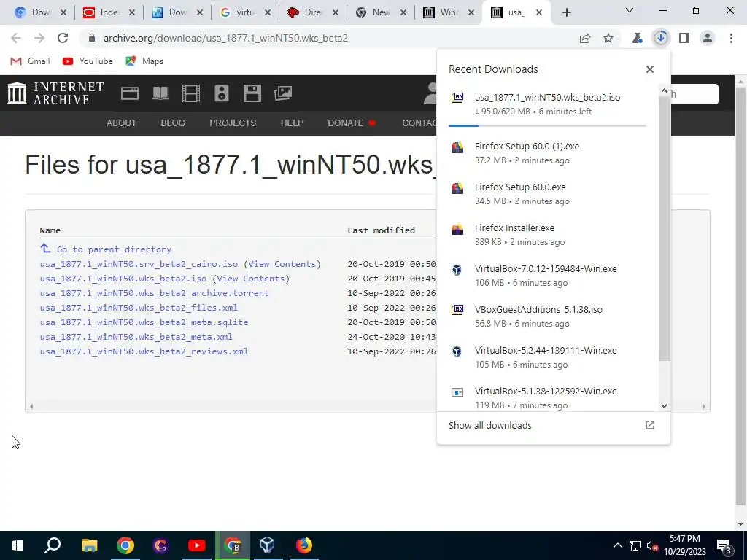Show hidden system tray icons

pos(617,545)
